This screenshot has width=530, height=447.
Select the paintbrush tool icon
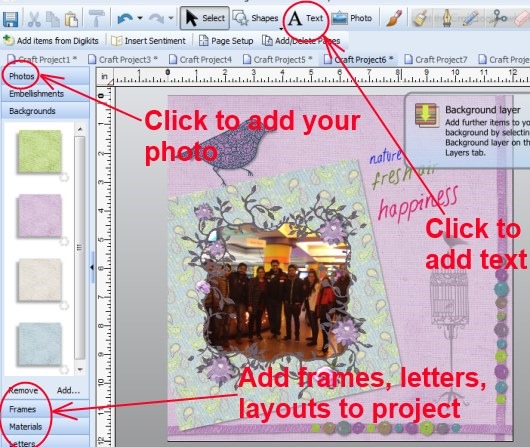pyautogui.click(x=394, y=18)
